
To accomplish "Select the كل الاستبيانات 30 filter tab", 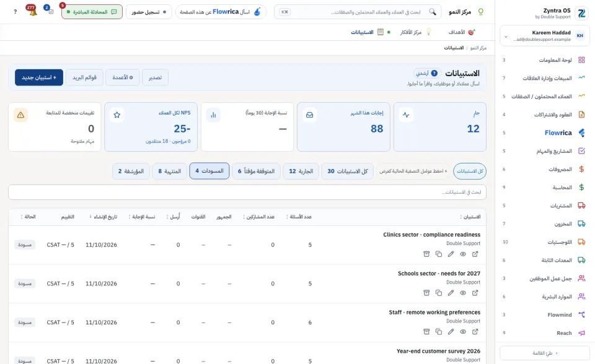I will pyautogui.click(x=348, y=171).
